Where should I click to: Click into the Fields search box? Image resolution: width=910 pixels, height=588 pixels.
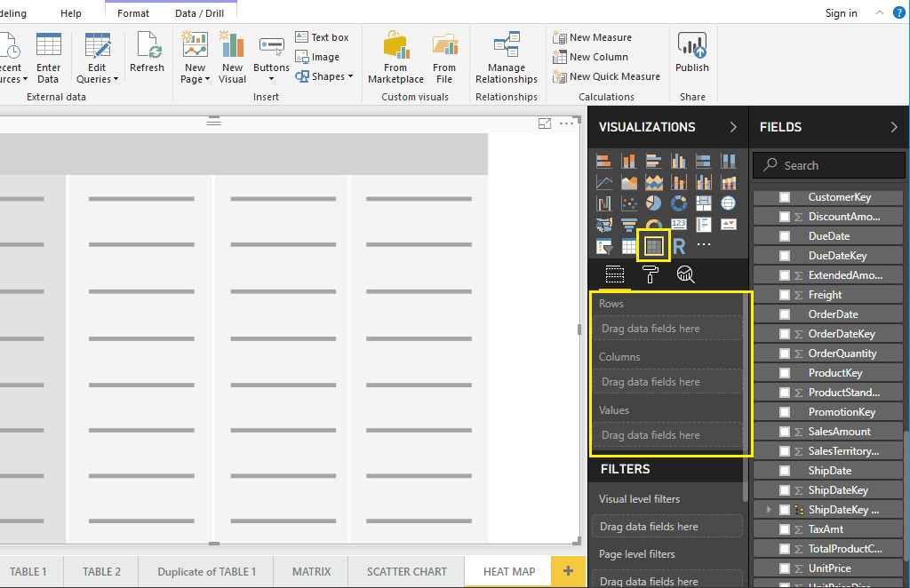point(828,165)
